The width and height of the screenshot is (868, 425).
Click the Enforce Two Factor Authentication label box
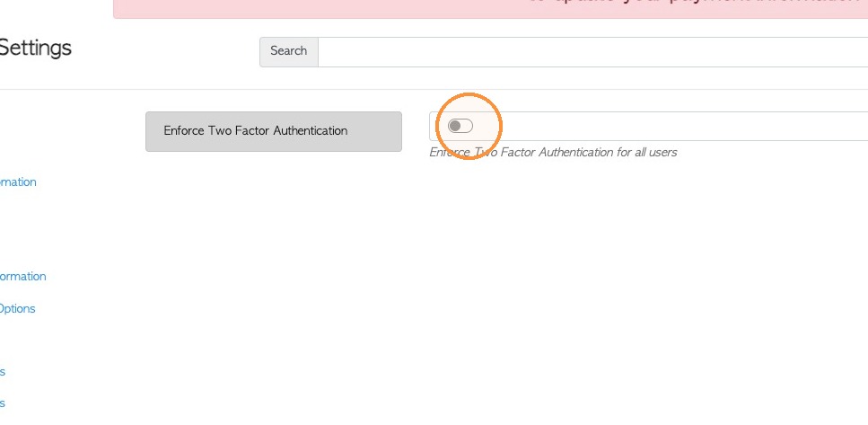pyautogui.click(x=274, y=131)
